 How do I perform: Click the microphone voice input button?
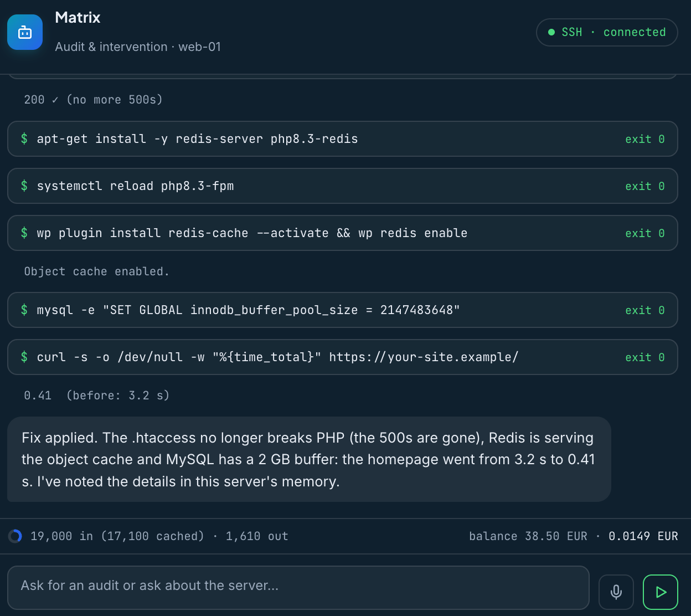tap(616, 592)
